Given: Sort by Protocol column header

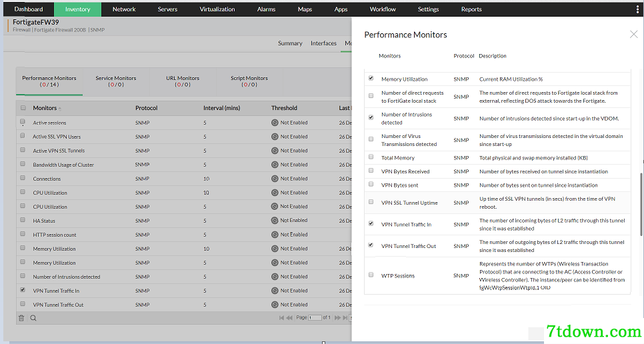Looking at the screenshot, I should point(146,108).
